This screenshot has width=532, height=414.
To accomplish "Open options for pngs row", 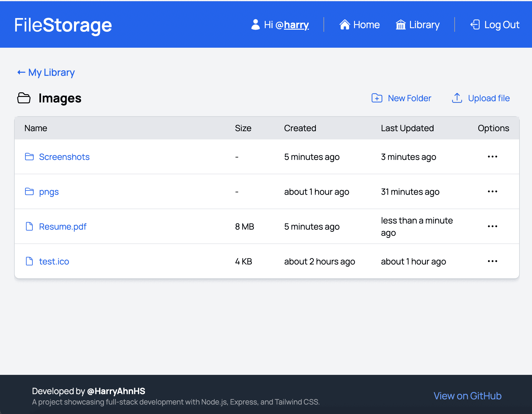I will [x=493, y=192].
